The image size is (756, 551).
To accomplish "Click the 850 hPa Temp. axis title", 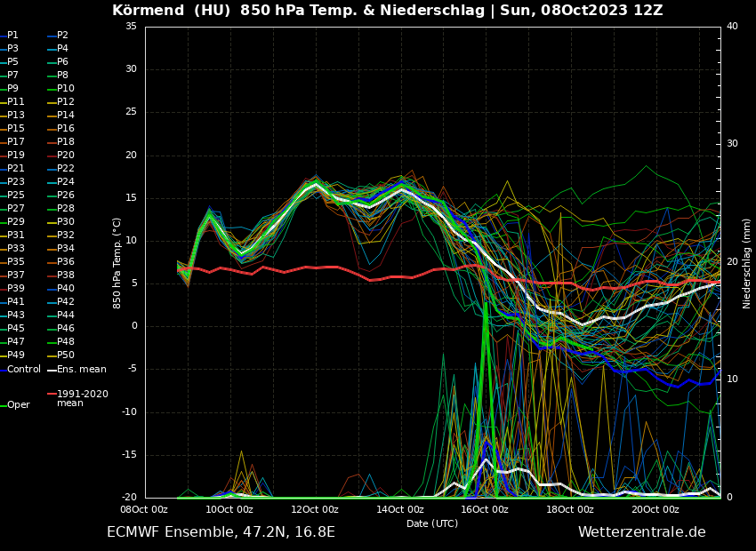I will pos(117,263).
